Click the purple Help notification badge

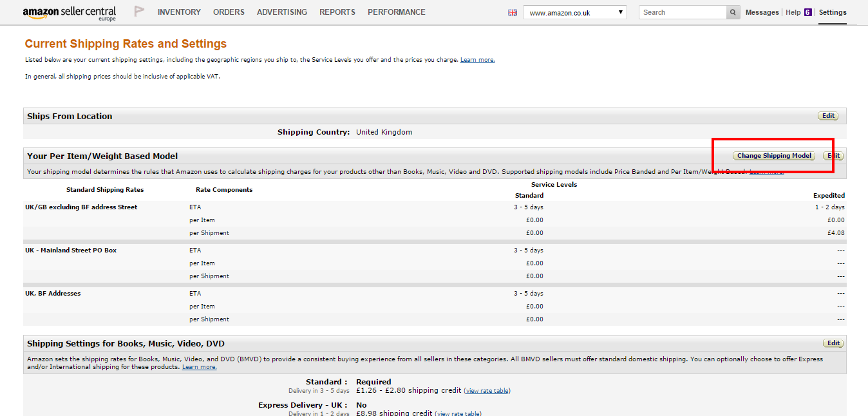(x=807, y=12)
